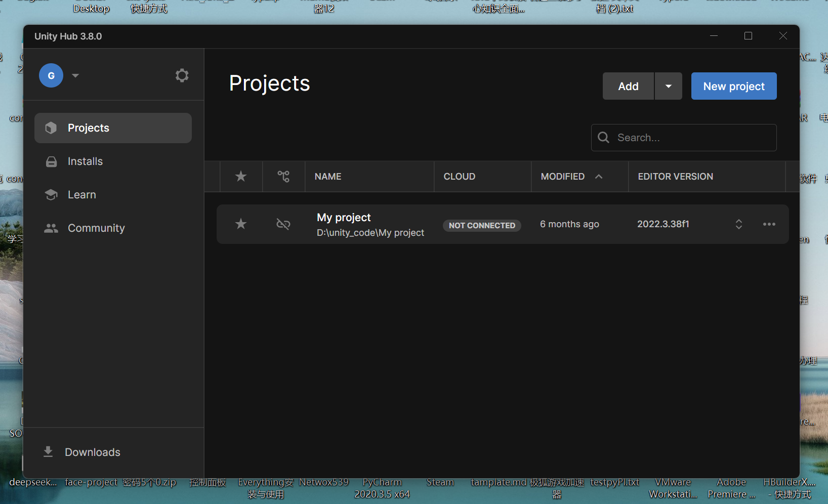Select the PyCharm 2020.3.5 x64 desktop icon
828x504 pixels.
pos(382,488)
